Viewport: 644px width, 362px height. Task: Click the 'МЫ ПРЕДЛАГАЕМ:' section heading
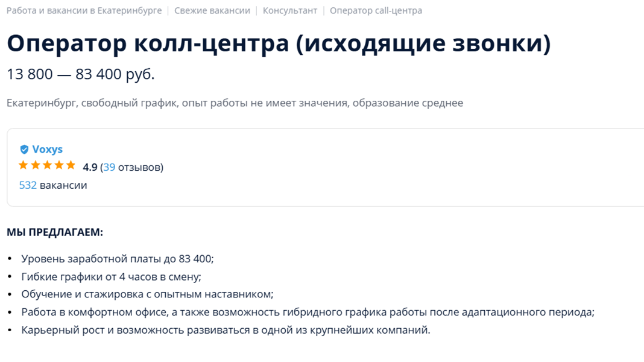click(x=55, y=232)
